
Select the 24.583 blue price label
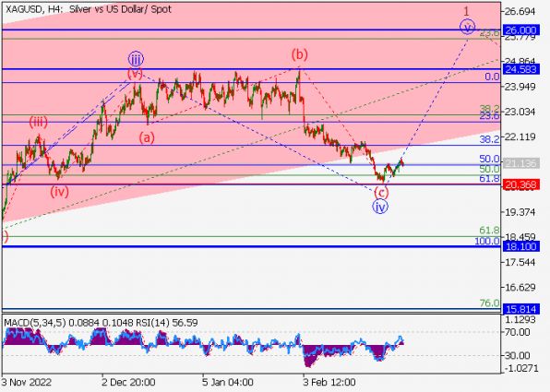coord(520,69)
